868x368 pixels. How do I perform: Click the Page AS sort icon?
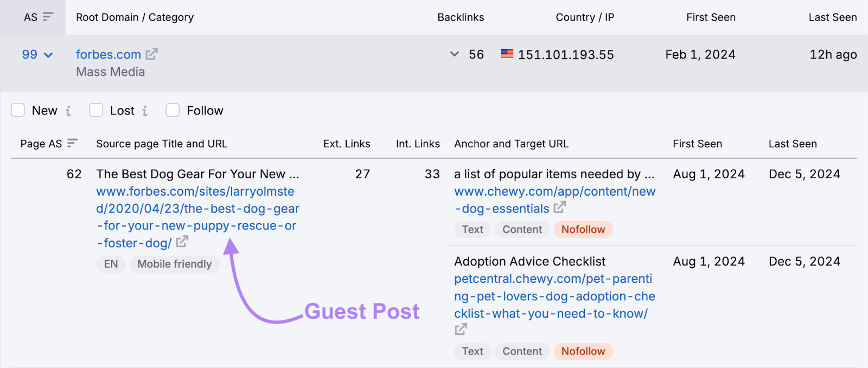click(x=73, y=143)
